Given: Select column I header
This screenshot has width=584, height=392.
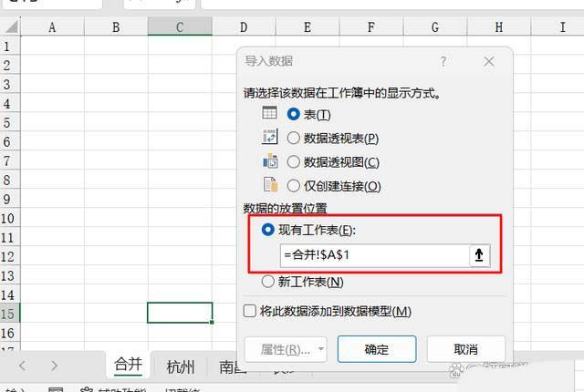Looking at the screenshot, I should click(558, 27).
